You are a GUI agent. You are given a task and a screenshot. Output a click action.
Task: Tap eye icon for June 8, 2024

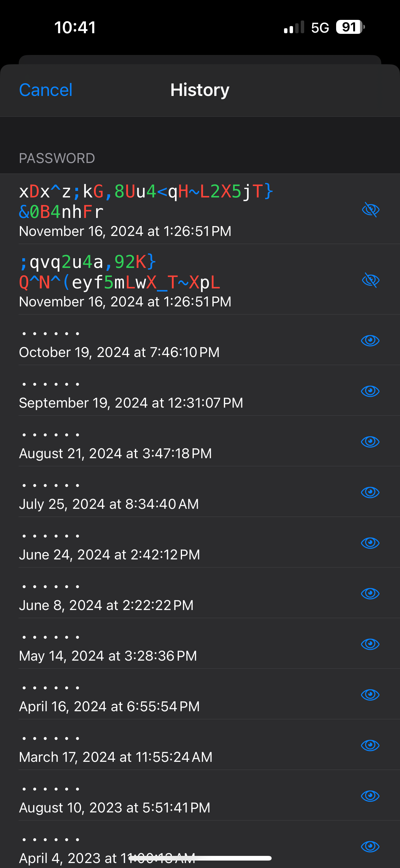[370, 593]
